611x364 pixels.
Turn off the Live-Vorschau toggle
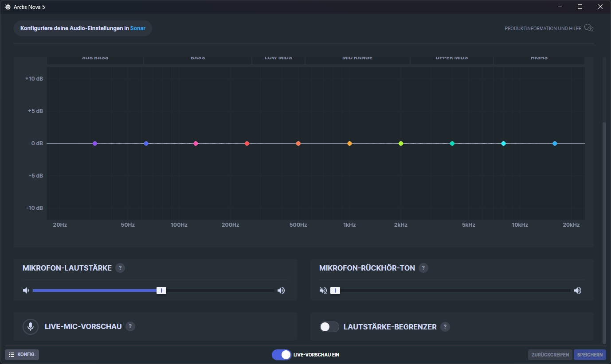pyautogui.click(x=282, y=355)
